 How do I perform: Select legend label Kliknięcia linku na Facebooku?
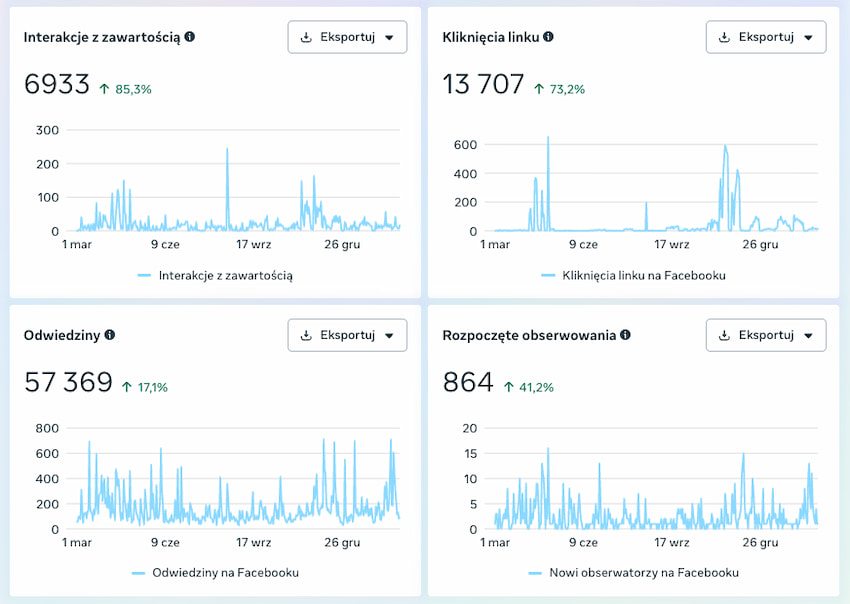pos(644,275)
